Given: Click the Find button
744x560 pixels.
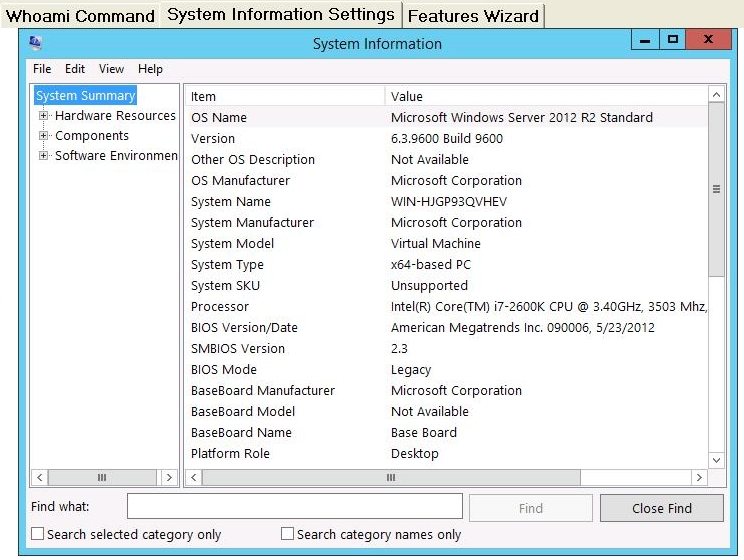Looking at the screenshot, I should click(x=530, y=508).
